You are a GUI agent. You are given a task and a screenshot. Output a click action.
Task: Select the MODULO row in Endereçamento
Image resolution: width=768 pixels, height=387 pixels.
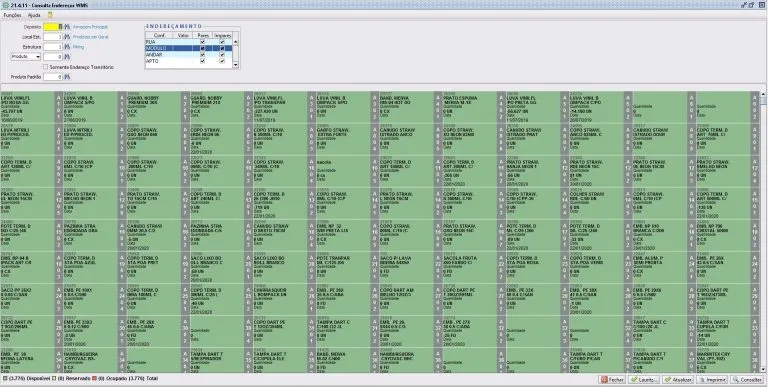point(188,48)
